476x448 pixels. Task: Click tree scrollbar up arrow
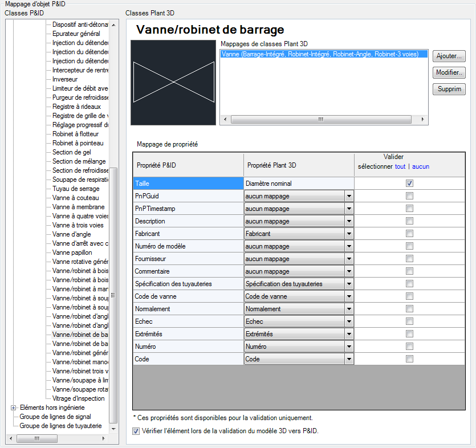113,25
